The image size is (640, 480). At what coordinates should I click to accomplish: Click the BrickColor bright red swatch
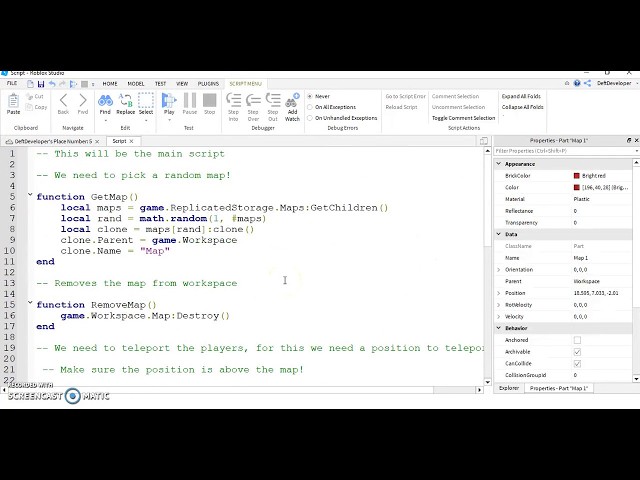(x=577, y=176)
